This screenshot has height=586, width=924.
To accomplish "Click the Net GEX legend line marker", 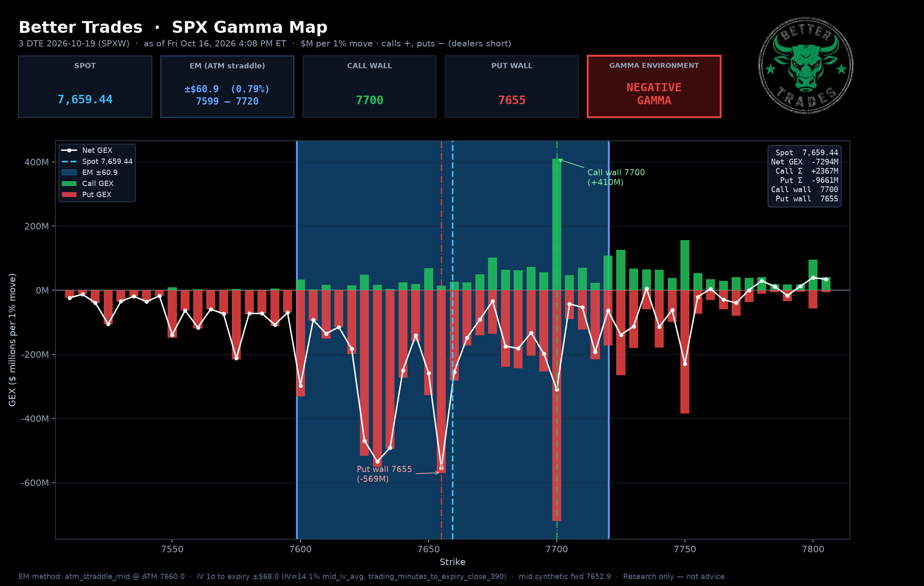I will [x=69, y=150].
